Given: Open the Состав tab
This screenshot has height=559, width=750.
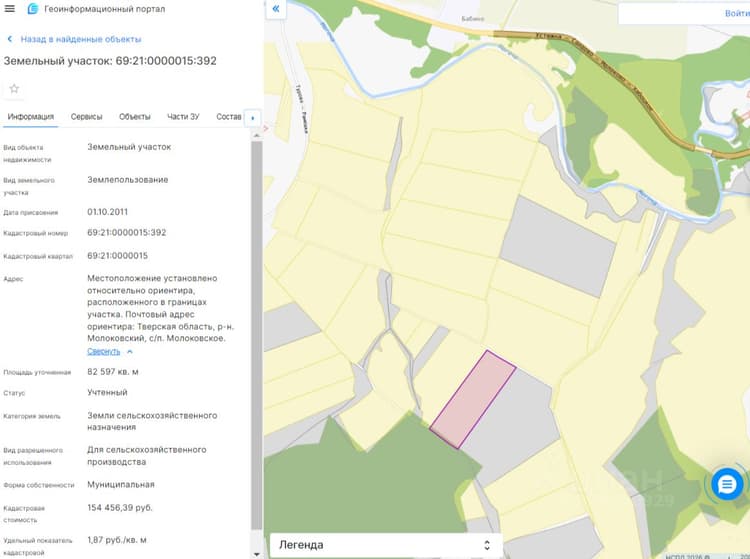Looking at the screenshot, I should coord(229,117).
